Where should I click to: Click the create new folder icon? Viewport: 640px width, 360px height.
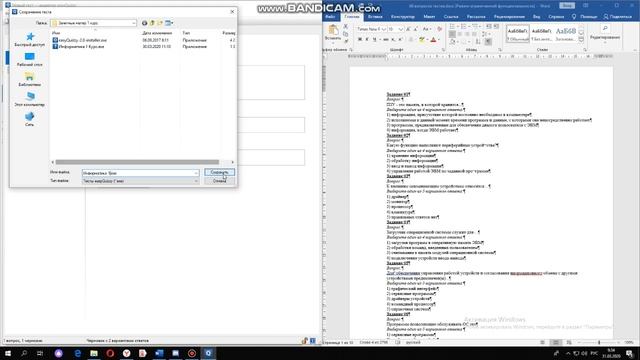click(x=160, y=23)
